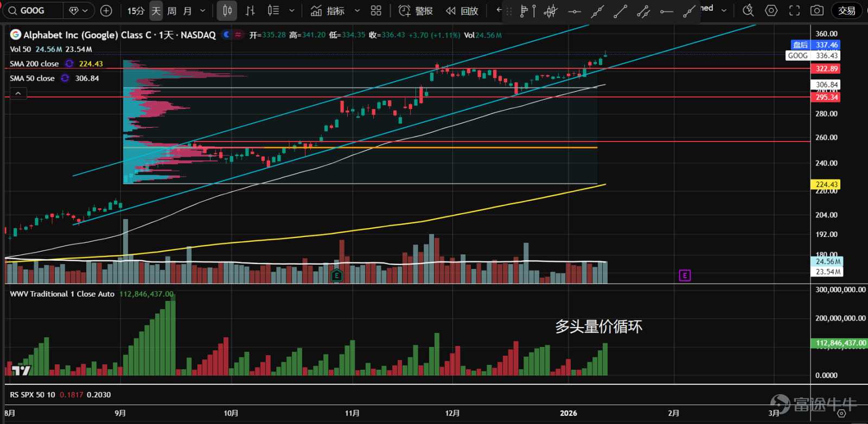Open the October earnings E marker
The image size is (868, 424).
(336, 276)
